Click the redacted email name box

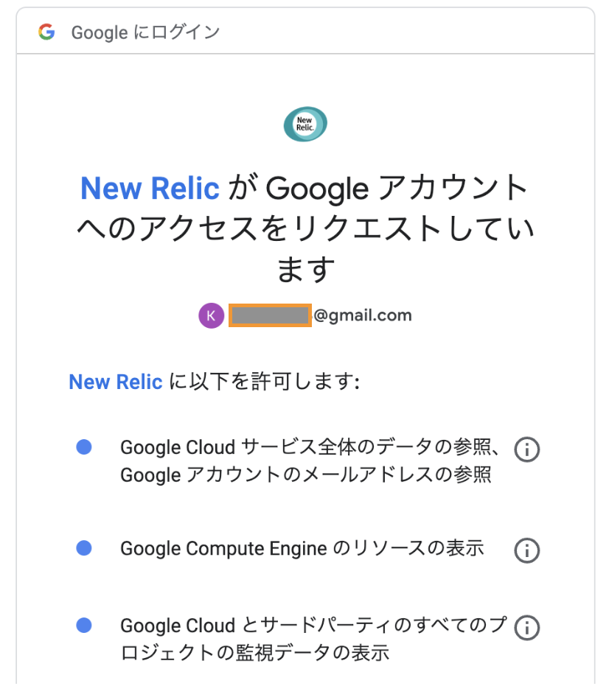(269, 316)
